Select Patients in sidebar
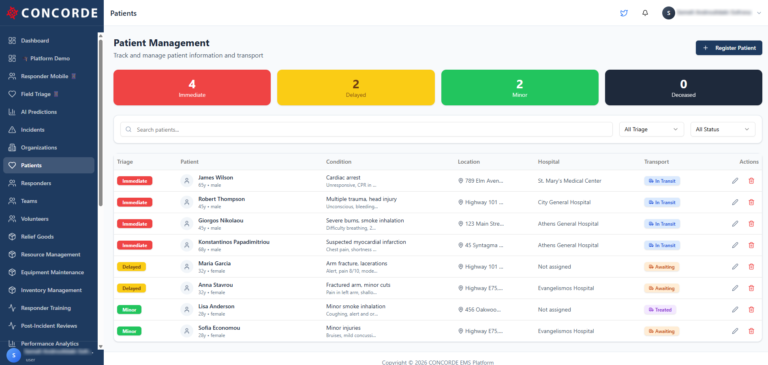 click(x=48, y=165)
